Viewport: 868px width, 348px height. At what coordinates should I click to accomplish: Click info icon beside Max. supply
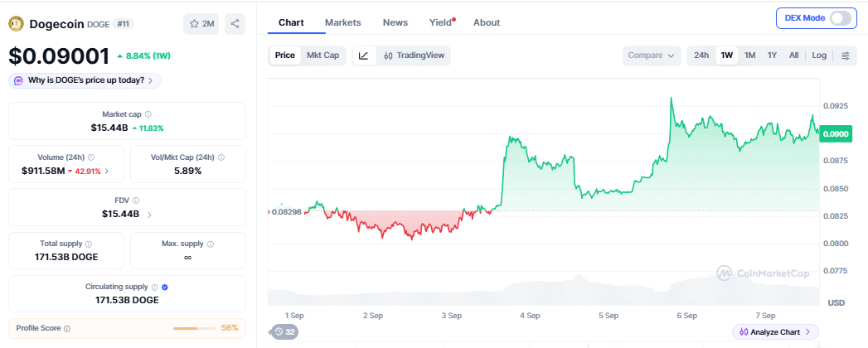click(210, 244)
